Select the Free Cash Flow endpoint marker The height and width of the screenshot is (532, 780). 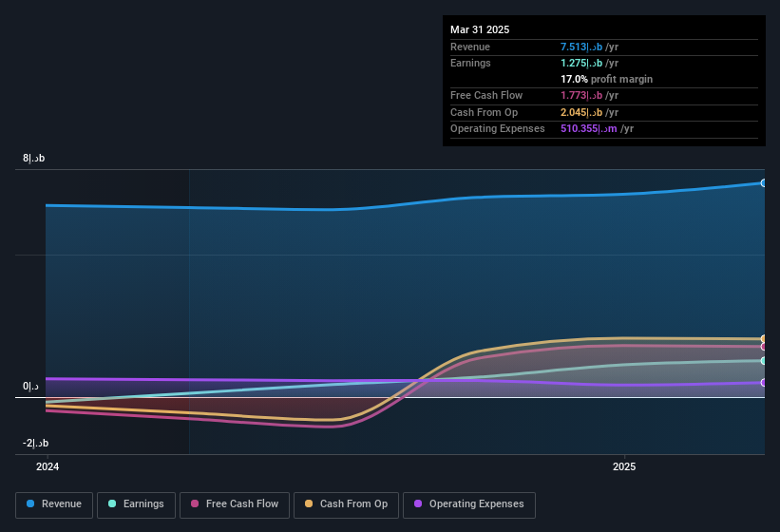[764, 347]
